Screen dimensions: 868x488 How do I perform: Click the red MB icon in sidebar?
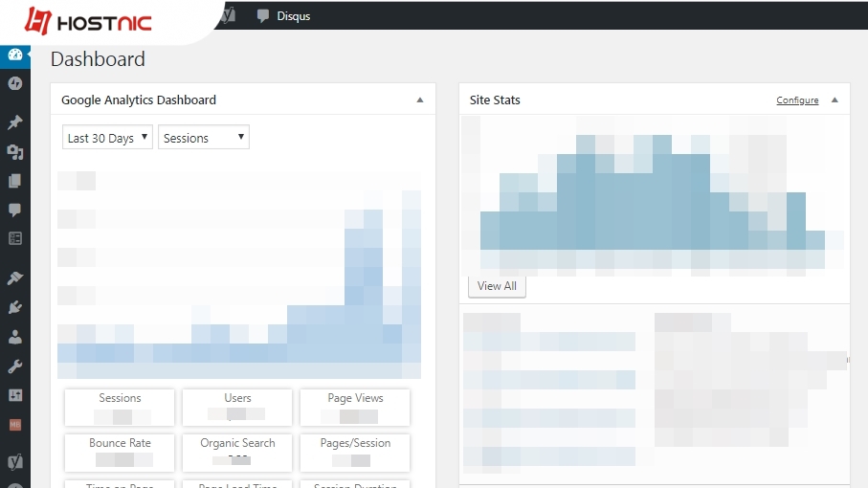point(15,425)
